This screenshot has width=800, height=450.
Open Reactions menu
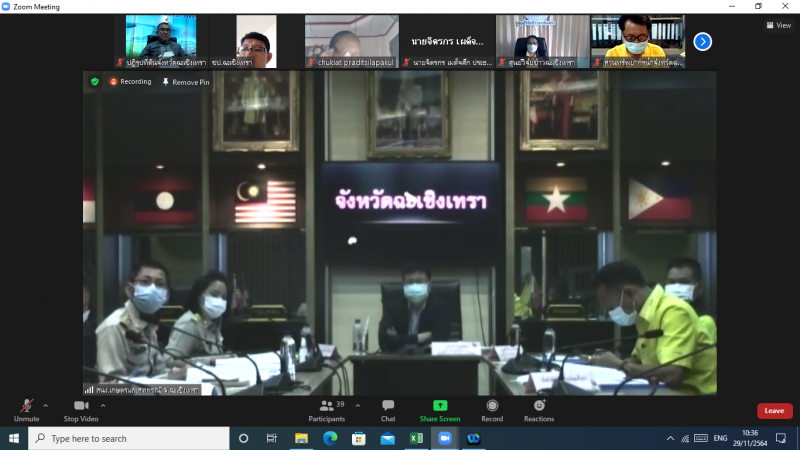tap(539, 411)
